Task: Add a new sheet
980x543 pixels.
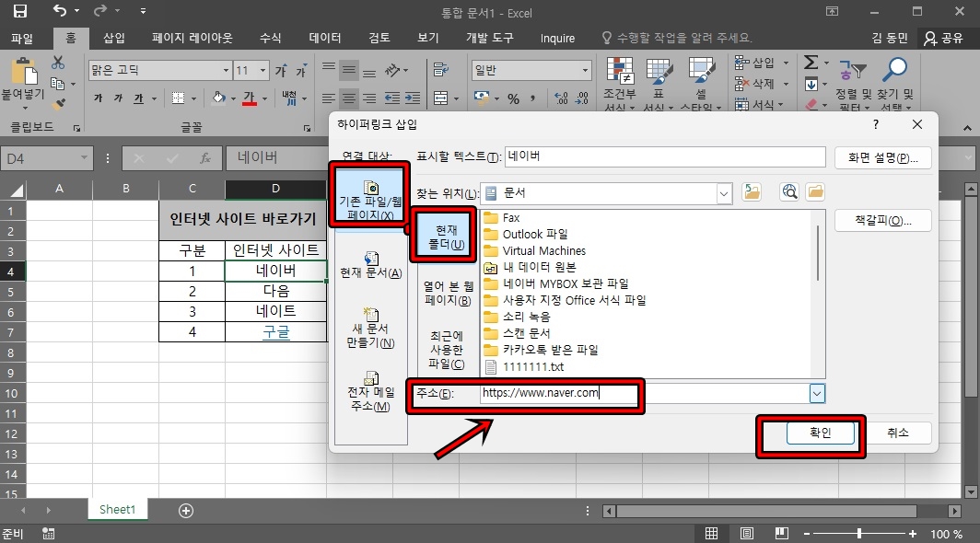Action: click(186, 511)
